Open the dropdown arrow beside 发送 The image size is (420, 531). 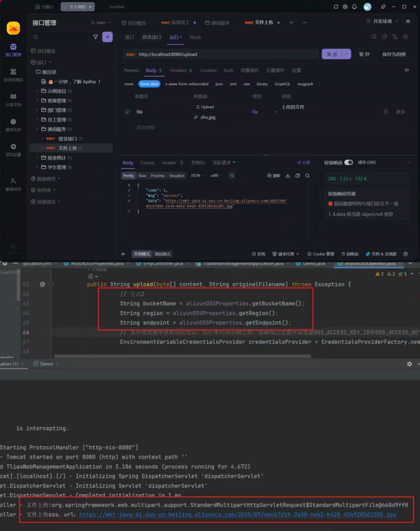tap(346, 54)
